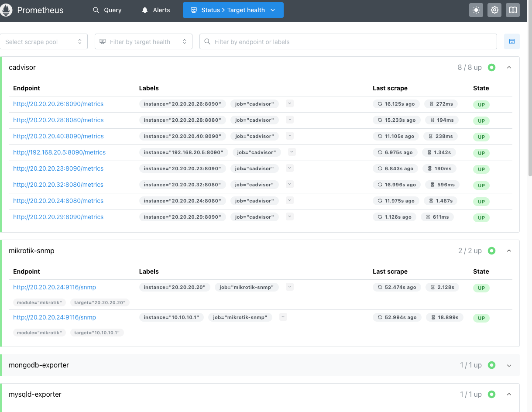Image resolution: width=532 pixels, height=412 pixels.
Task: Click the cadvisor green health ring icon
Action: [491, 67]
